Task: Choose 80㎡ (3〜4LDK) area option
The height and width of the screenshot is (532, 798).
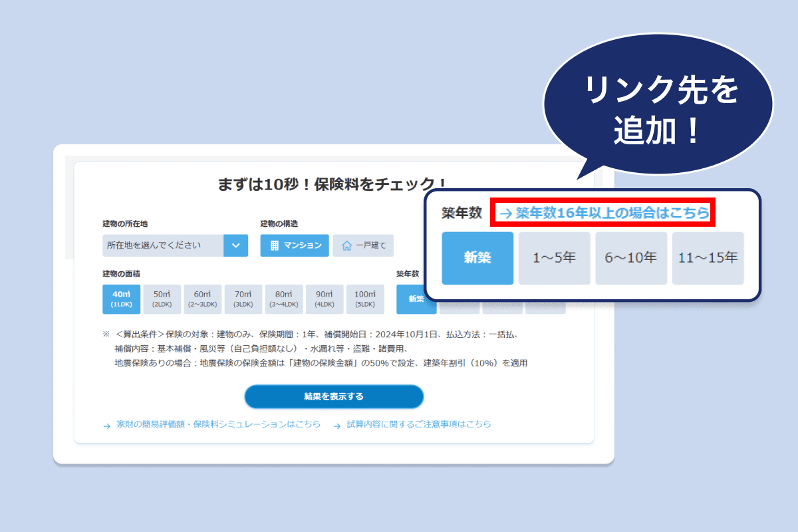Action: (x=284, y=299)
